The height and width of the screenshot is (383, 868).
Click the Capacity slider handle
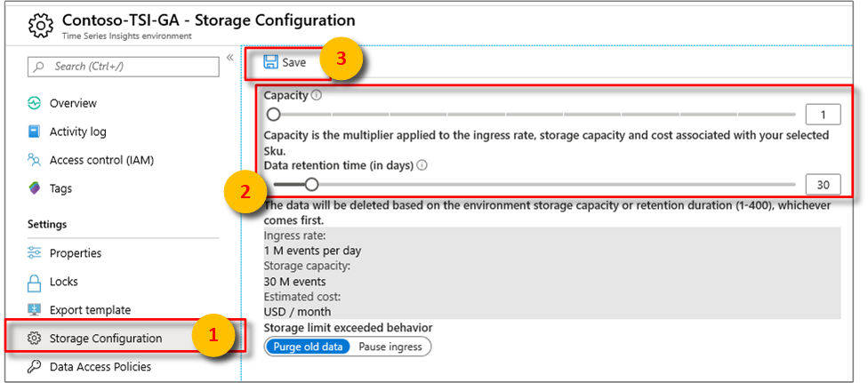coord(274,114)
